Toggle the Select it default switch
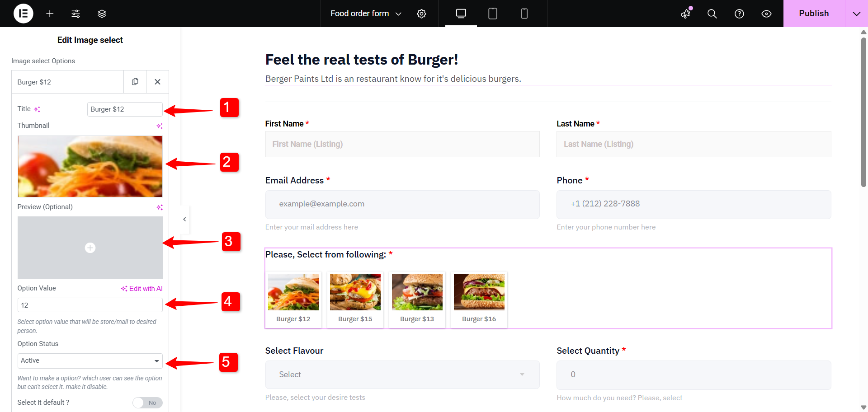 click(147, 403)
